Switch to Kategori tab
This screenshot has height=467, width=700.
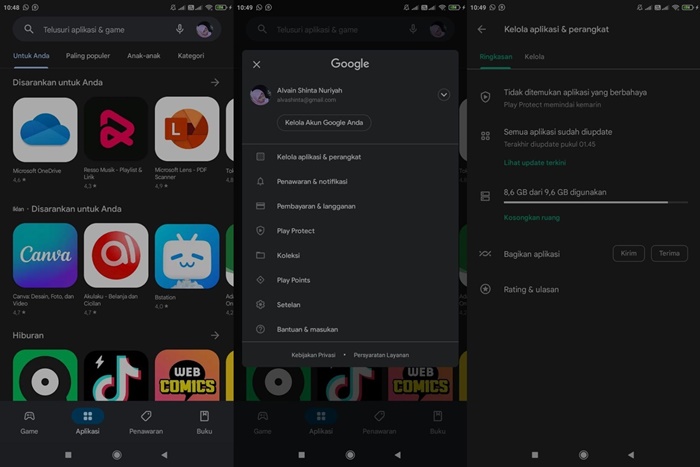(191, 56)
